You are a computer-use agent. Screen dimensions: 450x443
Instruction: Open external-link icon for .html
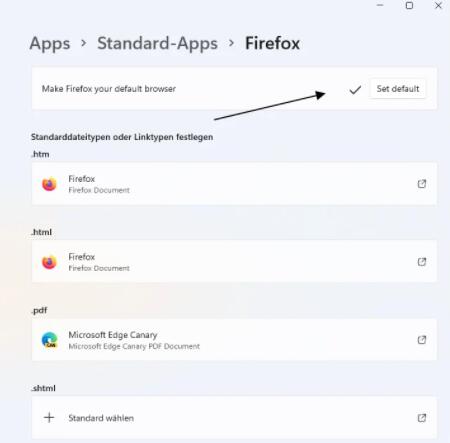(x=422, y=262)
